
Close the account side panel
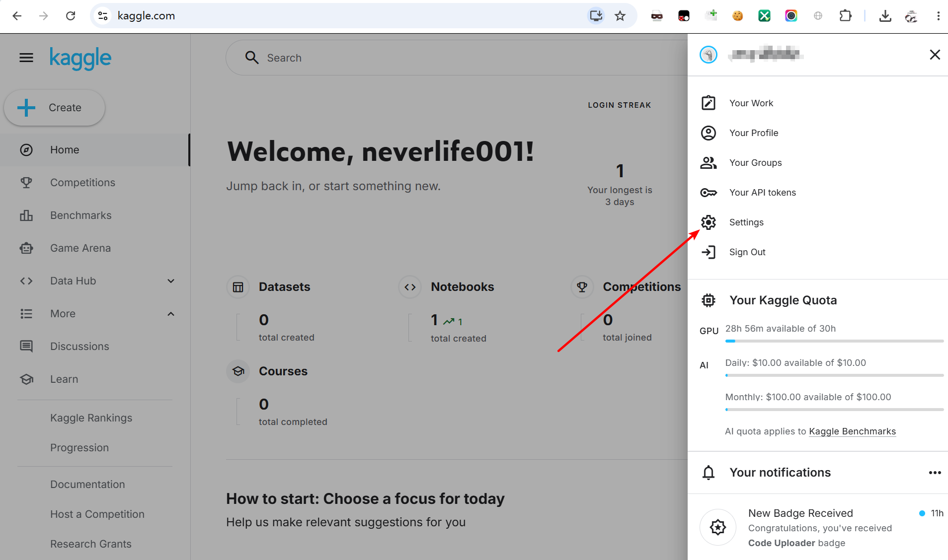pyautogui.click(x=935, y=55)
